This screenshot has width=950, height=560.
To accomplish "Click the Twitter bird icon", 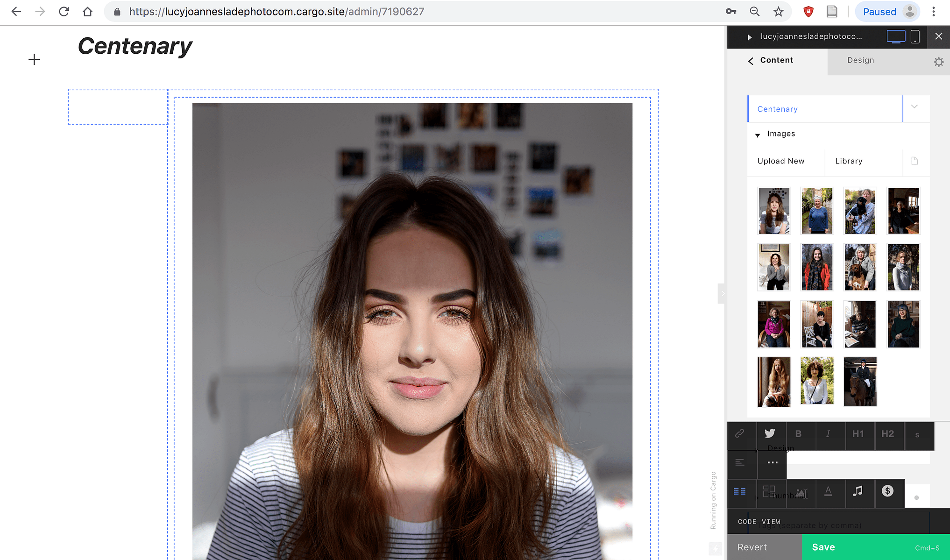I will 770,434.
